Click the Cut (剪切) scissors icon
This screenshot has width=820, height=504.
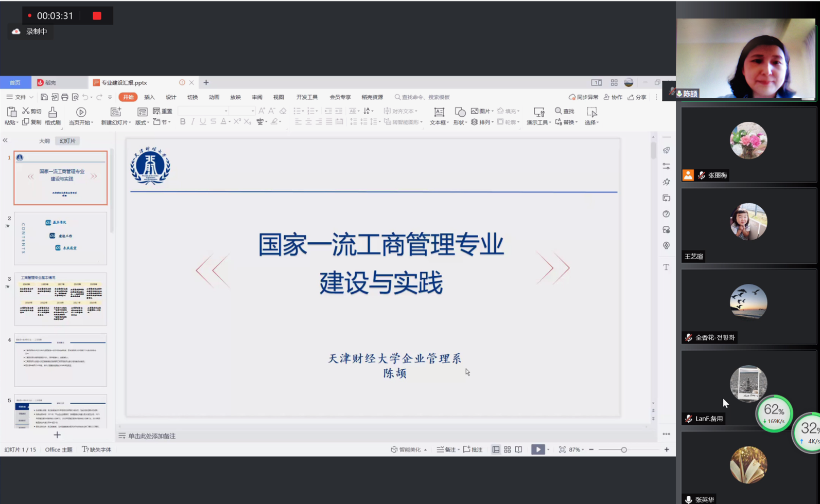pyautogui.click(x=26, y=111)
